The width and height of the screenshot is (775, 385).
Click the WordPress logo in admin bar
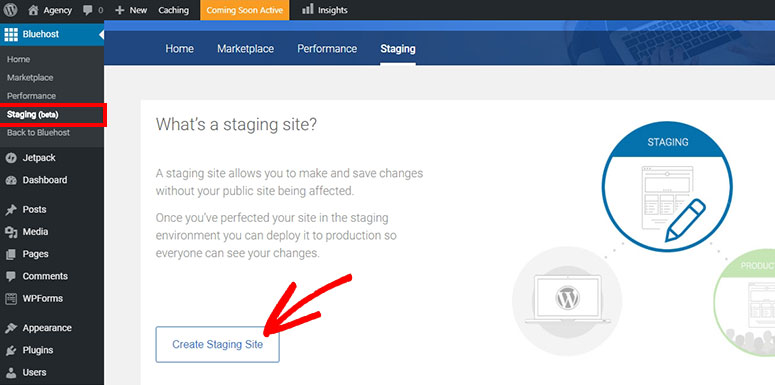pos(10,10)
